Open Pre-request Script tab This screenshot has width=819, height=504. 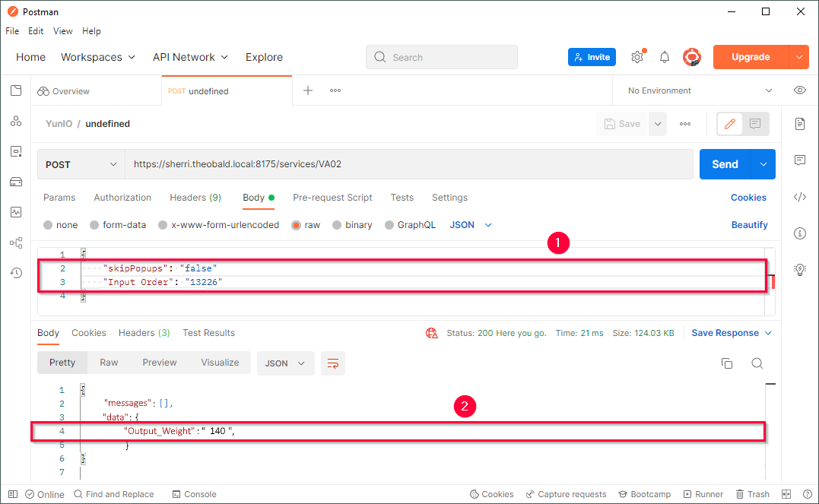coord(332,198)
